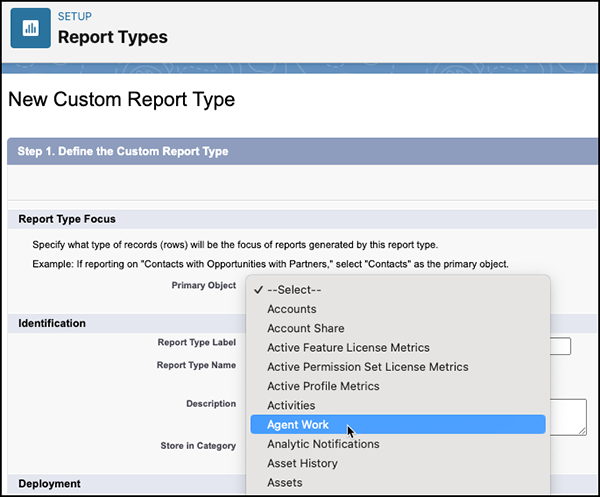Click the Store in Category label
Viewport: 600px width, 497px height.
point(198,446)
